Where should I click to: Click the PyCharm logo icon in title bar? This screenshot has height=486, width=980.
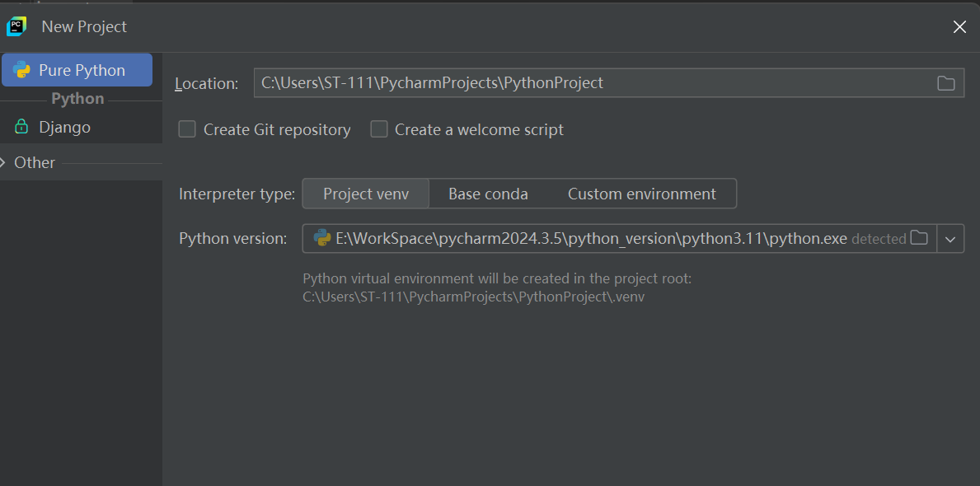[x=16, y=26]
